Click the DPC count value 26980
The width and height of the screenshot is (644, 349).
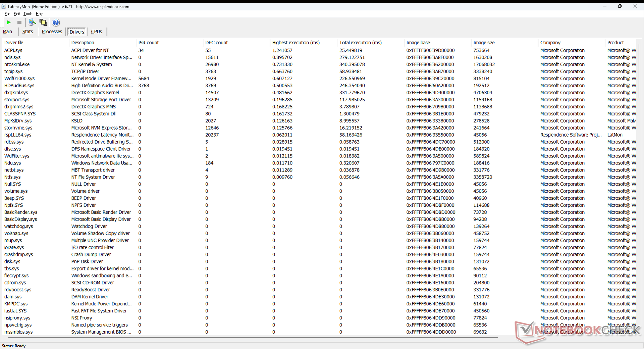point(212,64)
